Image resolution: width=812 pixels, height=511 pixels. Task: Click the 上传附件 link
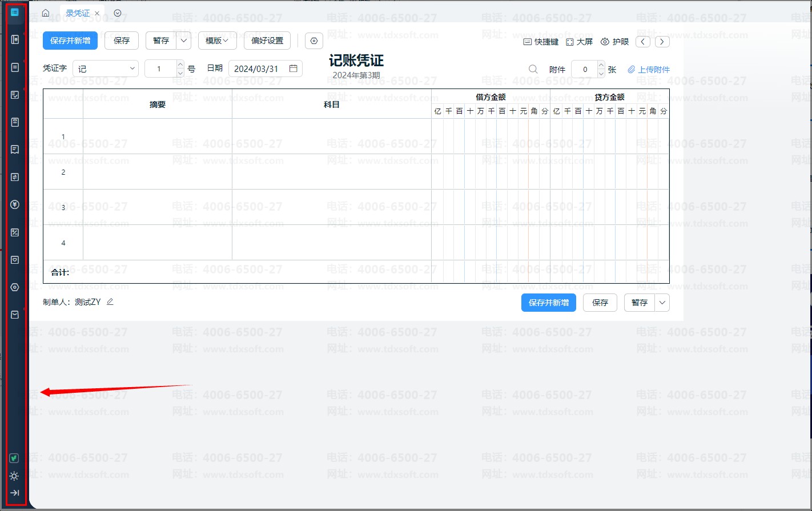649,70
